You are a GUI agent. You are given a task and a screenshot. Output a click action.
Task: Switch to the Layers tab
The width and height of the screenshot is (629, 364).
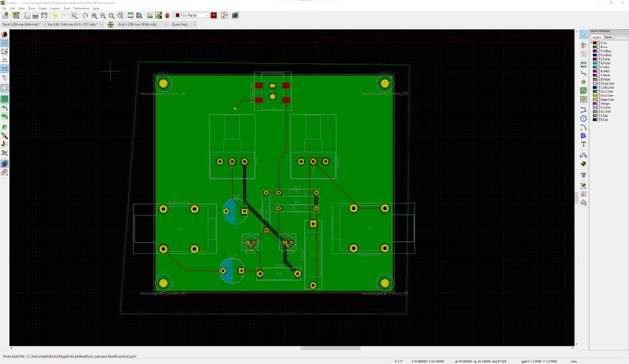597,37
